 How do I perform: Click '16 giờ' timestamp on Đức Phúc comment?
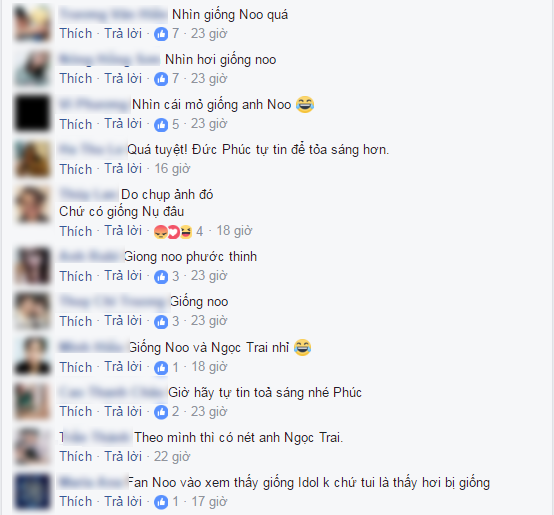point(172,169)
